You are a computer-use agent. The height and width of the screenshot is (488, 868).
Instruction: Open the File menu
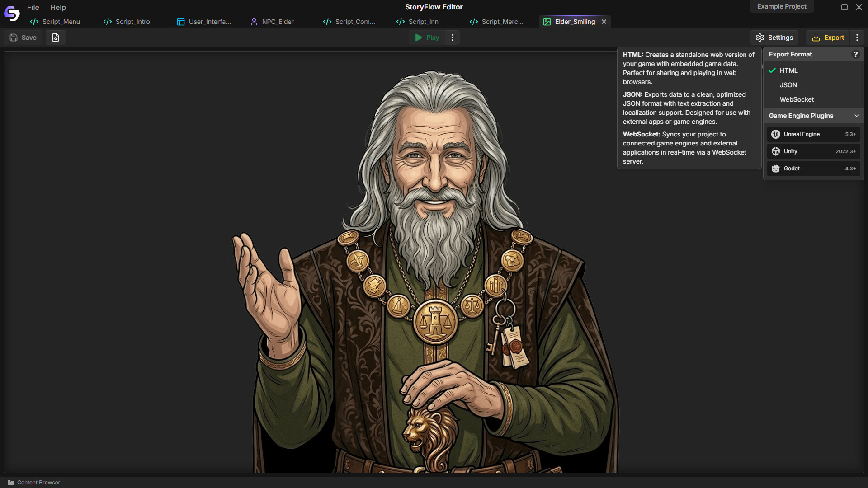[x=33, y=7]
